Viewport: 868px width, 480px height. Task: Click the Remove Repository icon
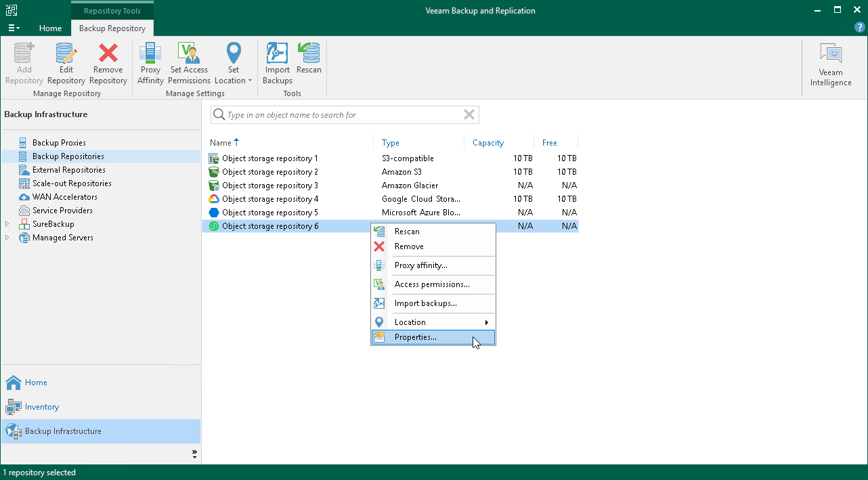[108, 63]
